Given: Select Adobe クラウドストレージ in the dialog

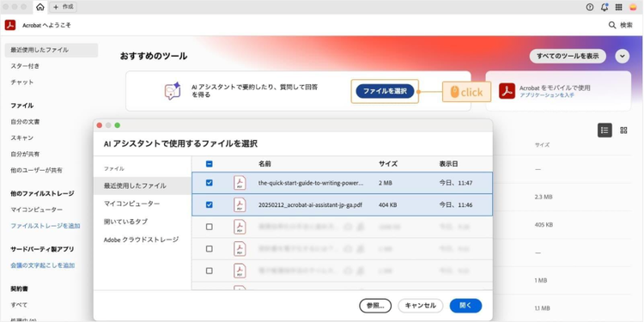Looking at the screenshot, I should pos(142,240).
